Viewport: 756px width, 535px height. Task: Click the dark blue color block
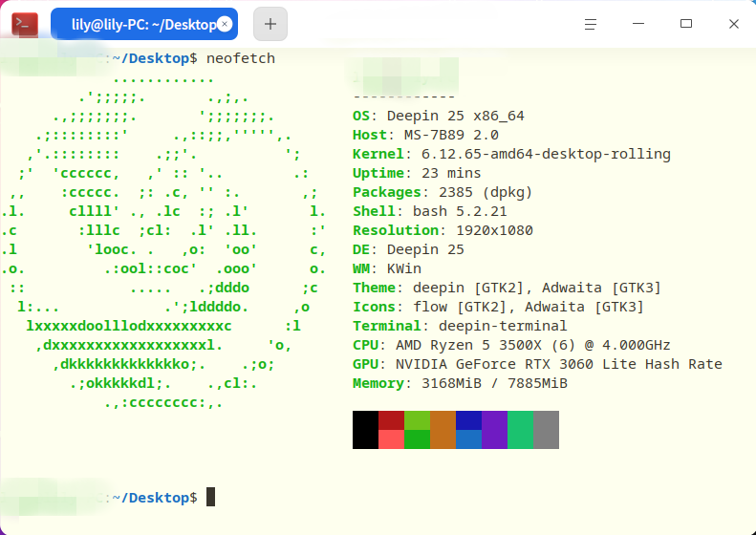[468, 420]
